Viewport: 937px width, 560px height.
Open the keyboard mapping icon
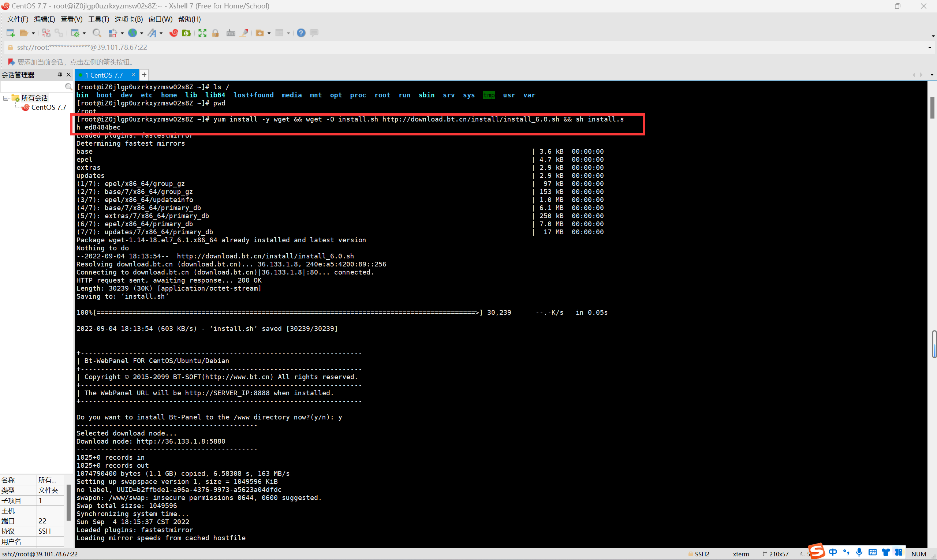click(x=231, y=33)
